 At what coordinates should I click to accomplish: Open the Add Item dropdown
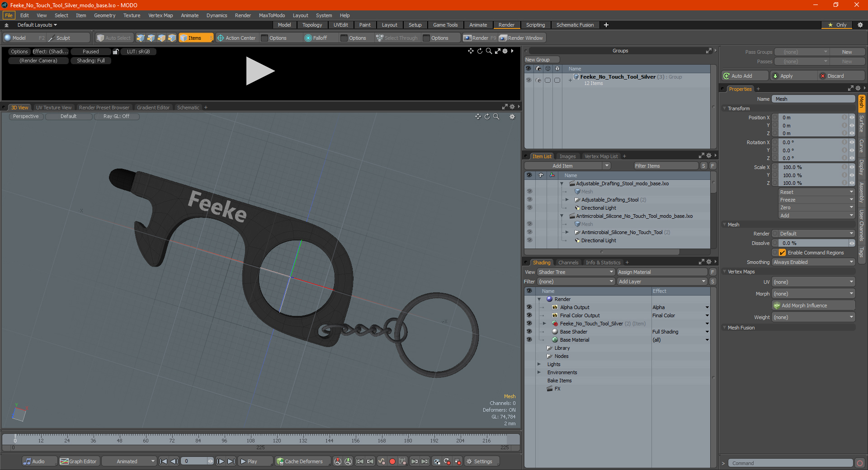(568, 166)
